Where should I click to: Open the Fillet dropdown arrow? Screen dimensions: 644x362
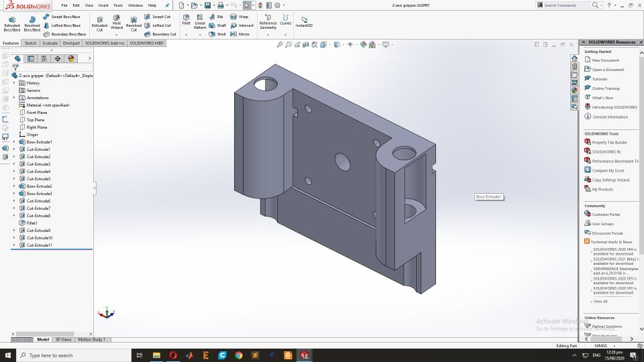point(186,35)
